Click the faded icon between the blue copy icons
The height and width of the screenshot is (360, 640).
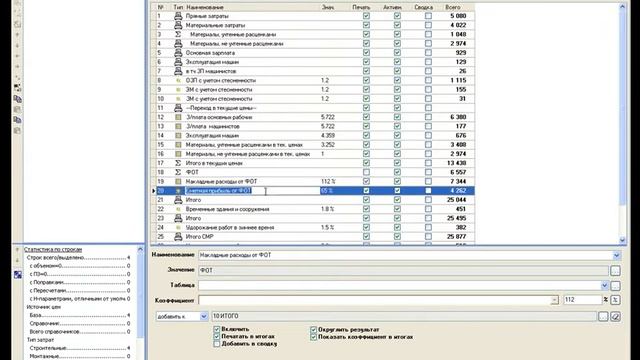[17, 109]
